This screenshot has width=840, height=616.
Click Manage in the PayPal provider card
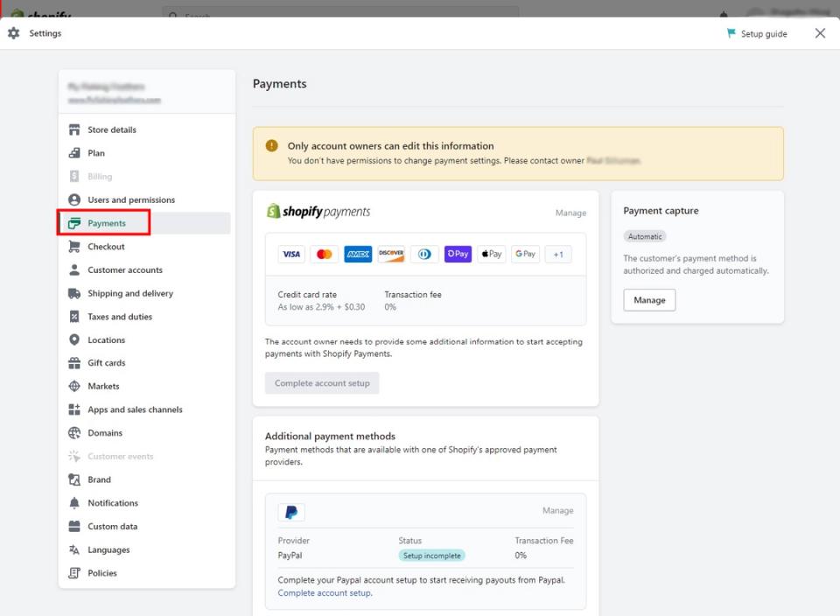(x=557, y=510)
